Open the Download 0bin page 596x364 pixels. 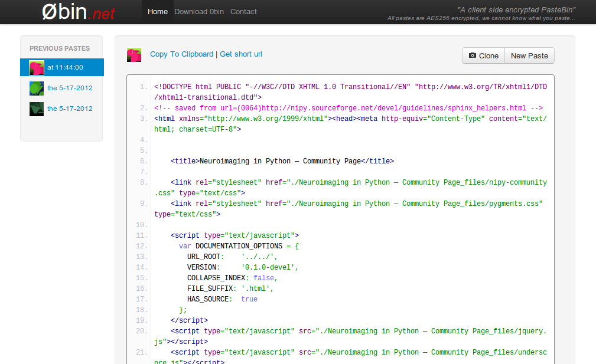point(198,11)
